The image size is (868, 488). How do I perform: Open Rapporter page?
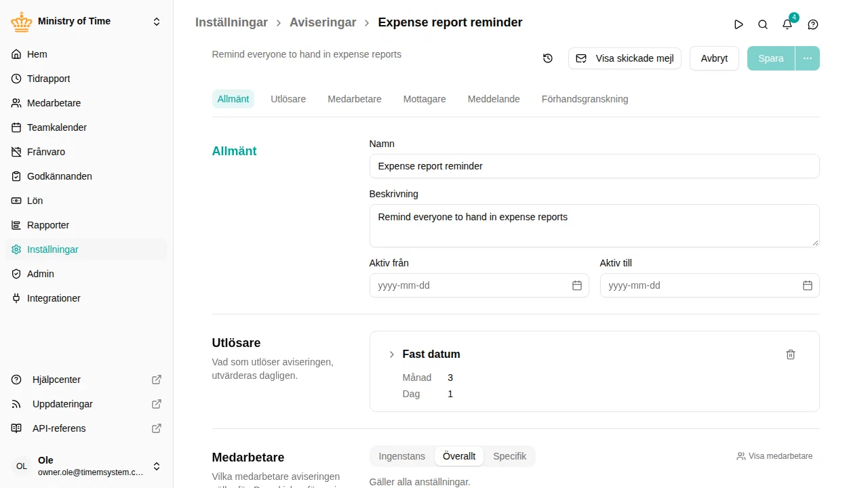pos(86,225)
